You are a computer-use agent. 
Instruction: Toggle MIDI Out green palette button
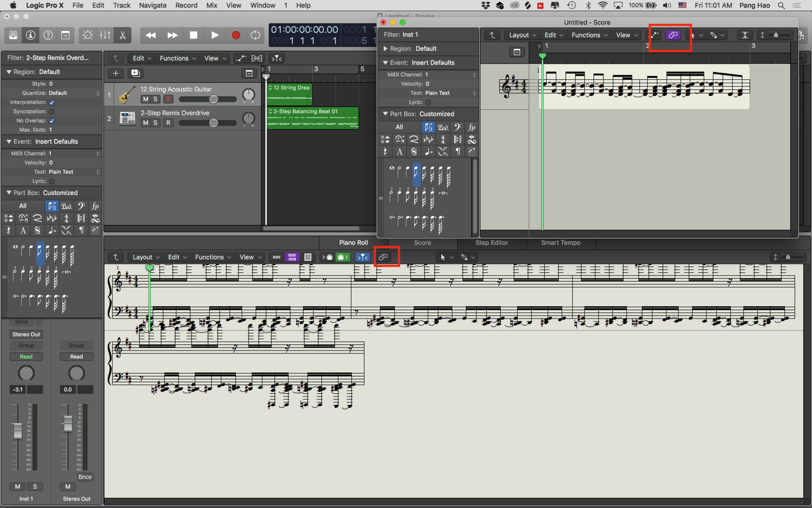pos(343,257)
